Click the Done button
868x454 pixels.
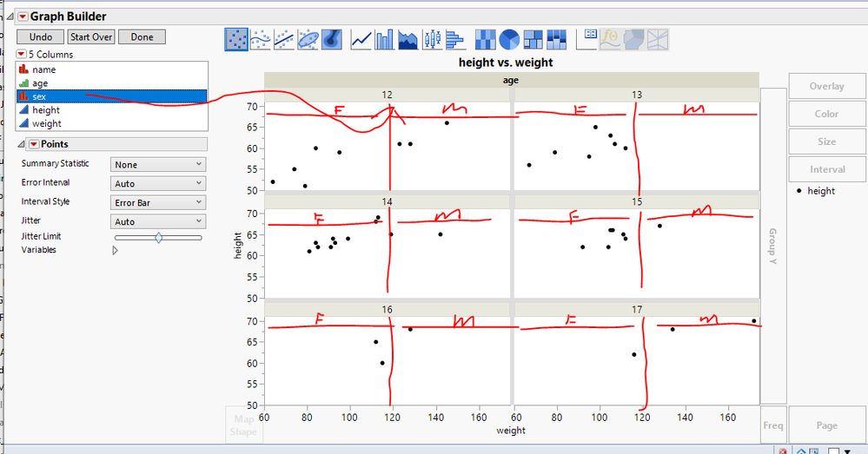point(142,37)
